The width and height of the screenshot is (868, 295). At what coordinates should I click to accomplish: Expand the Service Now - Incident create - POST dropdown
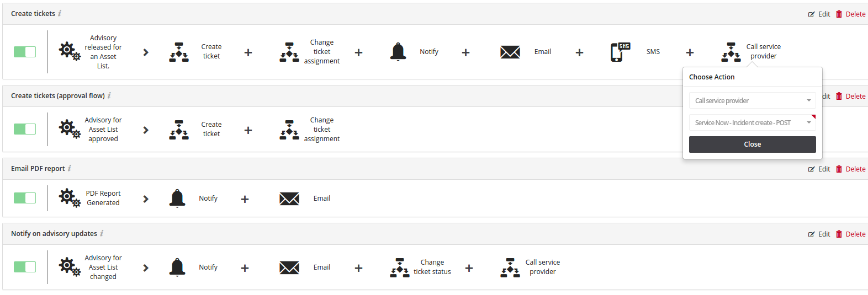(753, 122)
